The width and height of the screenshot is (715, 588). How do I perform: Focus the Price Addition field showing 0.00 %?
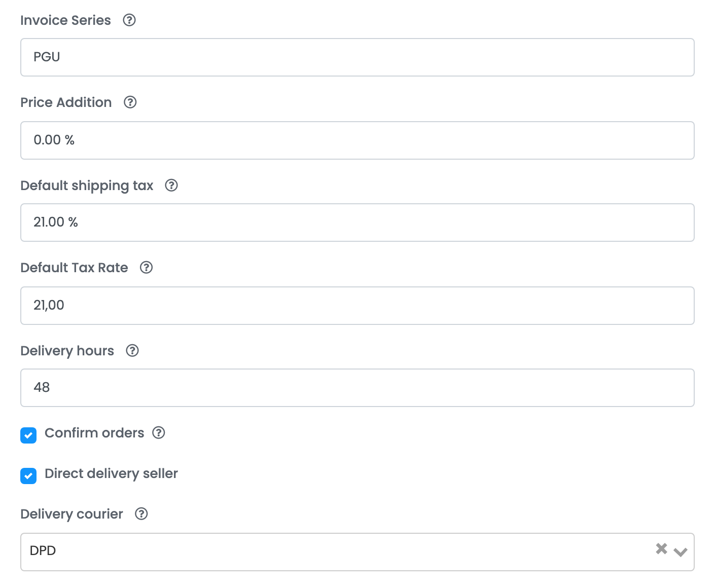tap(357, 140)
